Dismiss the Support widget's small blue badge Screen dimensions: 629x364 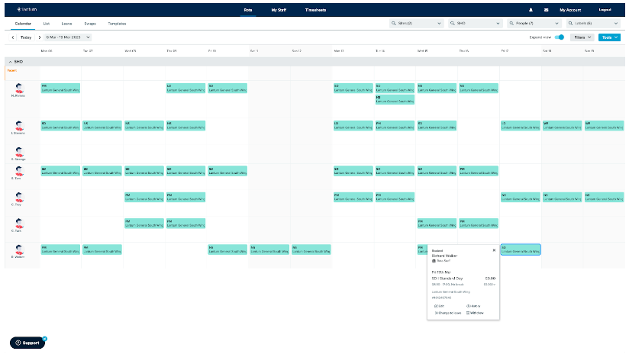(44, 339)
